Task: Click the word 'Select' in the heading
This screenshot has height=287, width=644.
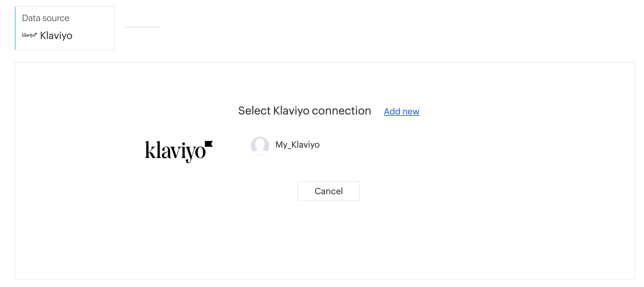Action: [254, 111]
